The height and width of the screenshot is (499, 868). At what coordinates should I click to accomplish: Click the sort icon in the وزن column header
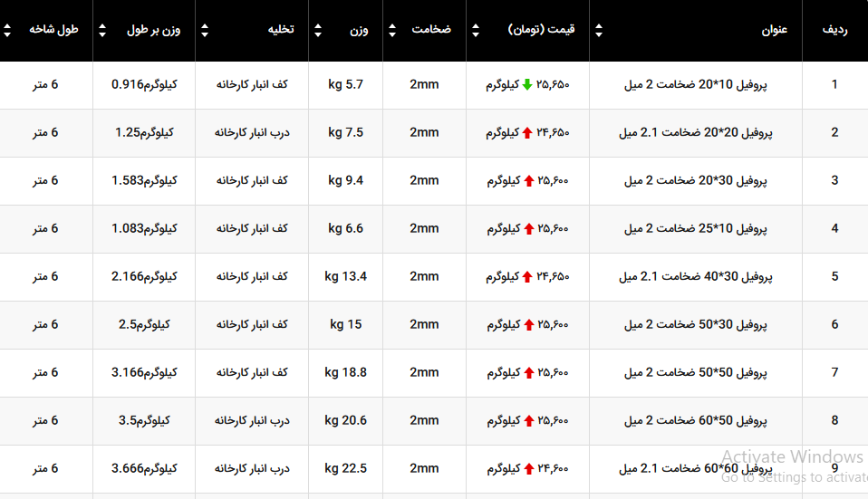tap(317, 30)
